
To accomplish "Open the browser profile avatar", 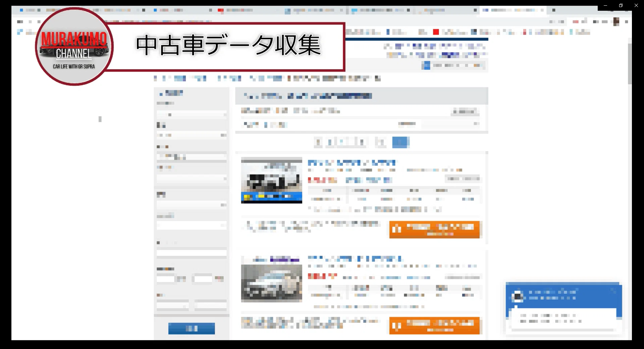I will tap(616, 22).
